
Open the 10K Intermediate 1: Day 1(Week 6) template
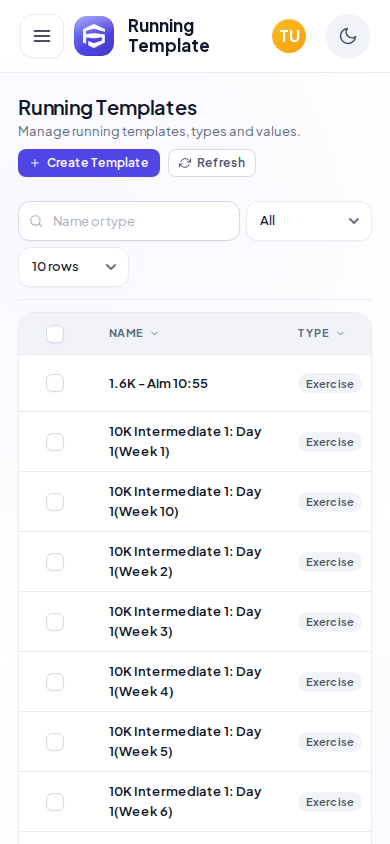point(185,801)
